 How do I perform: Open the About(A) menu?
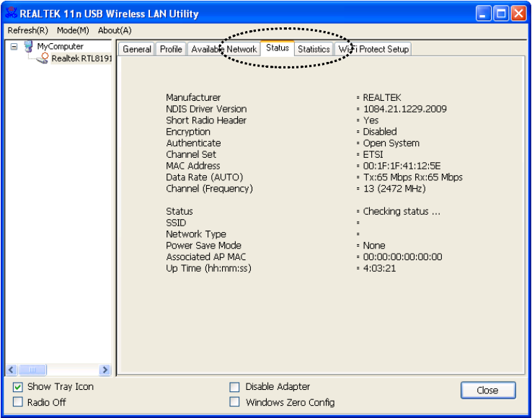pos(115,30)
